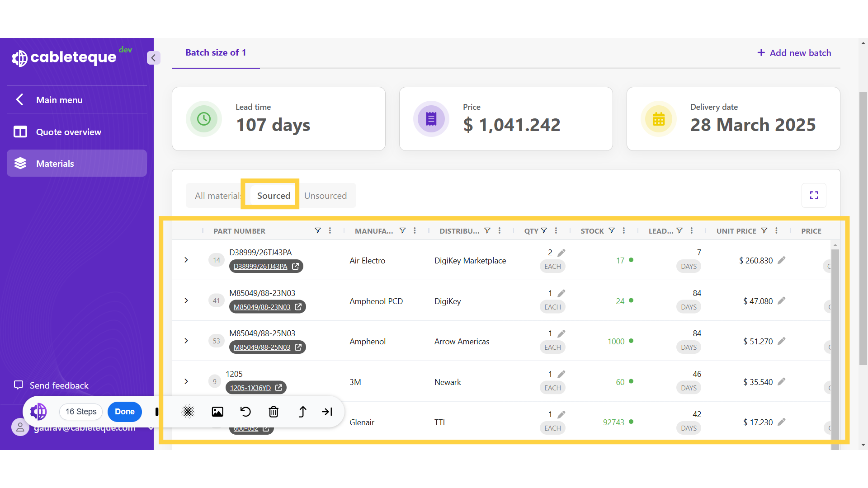Click Add new batch

point(794,53)
